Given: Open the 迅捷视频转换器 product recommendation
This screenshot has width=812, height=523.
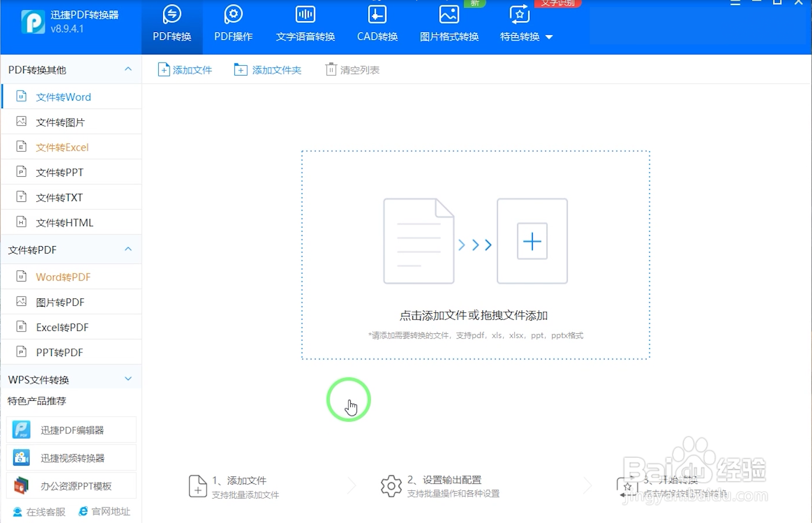Looking at the screenshot, I should (72, 458).
